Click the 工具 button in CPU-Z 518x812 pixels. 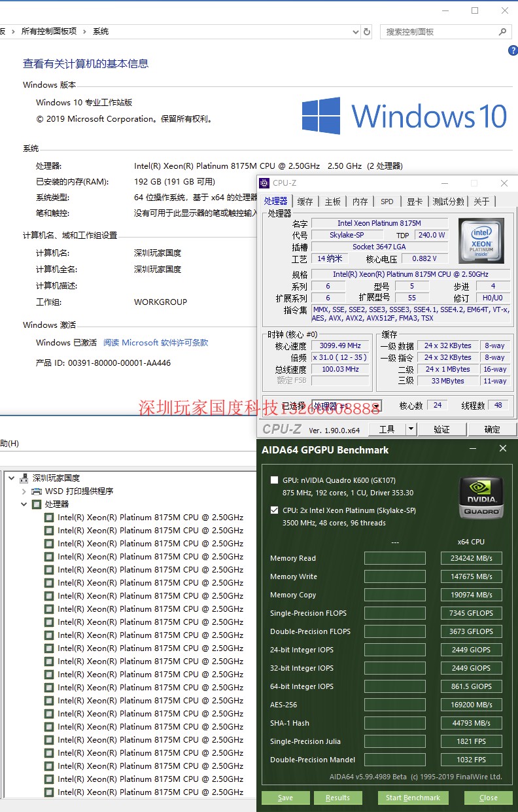(x=387, y=429)
